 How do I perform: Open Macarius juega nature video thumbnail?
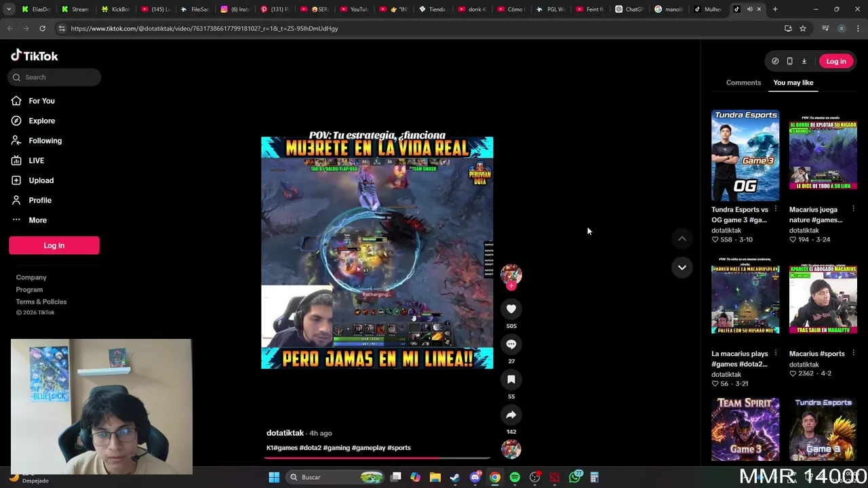tap(823, 156)
